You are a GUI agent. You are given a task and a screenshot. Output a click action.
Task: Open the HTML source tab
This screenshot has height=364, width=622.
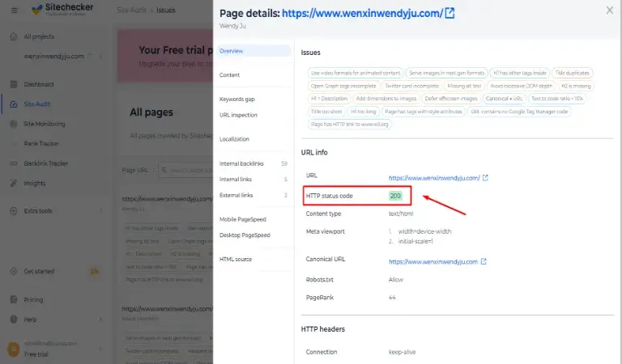[236, 259]
